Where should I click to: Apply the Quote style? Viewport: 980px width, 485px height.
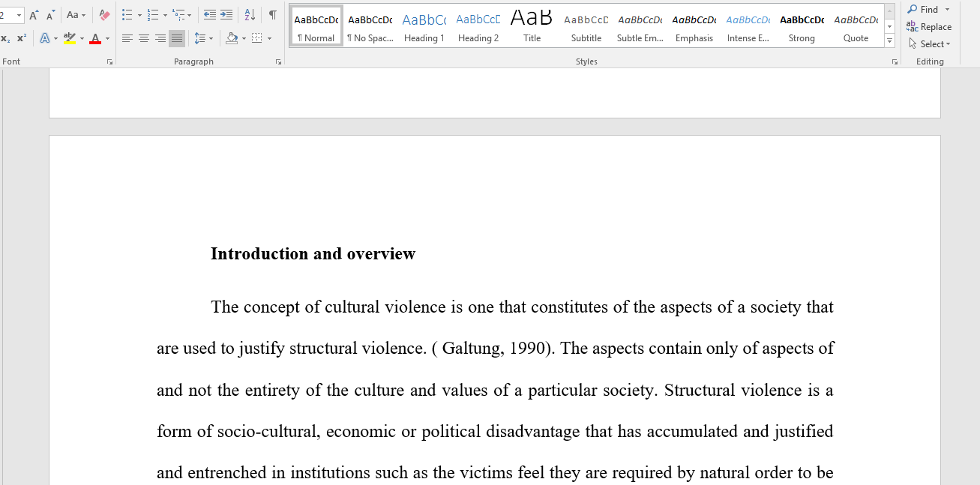point(856,26)
